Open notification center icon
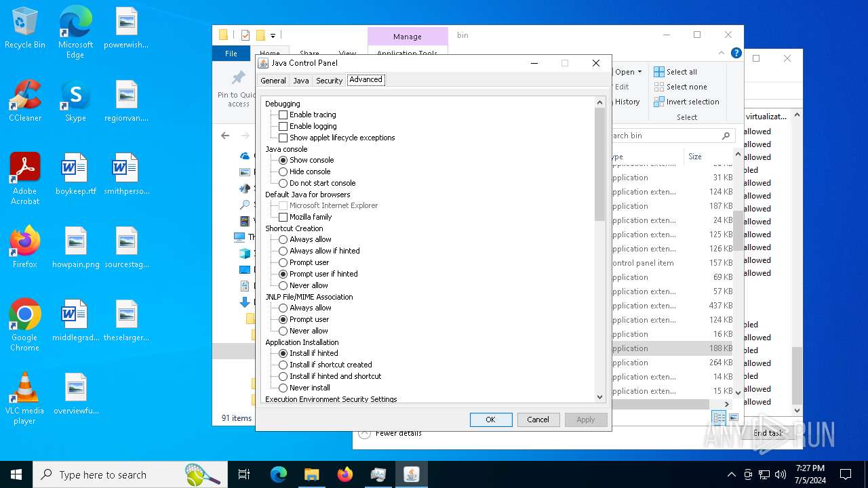Screen dimensions: 868x488 coord(846,474)
